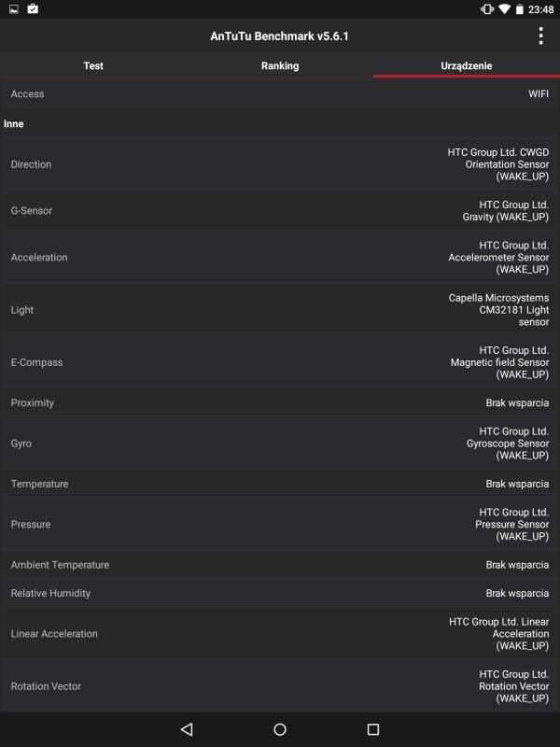
Task: Select the Rotation Vector row
Action: point(280,686)
